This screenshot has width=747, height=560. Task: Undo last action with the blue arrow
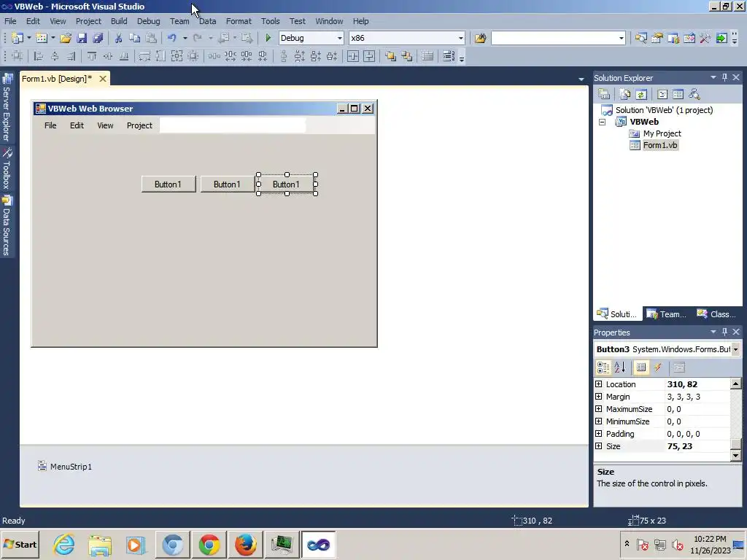tap(172, 38)
